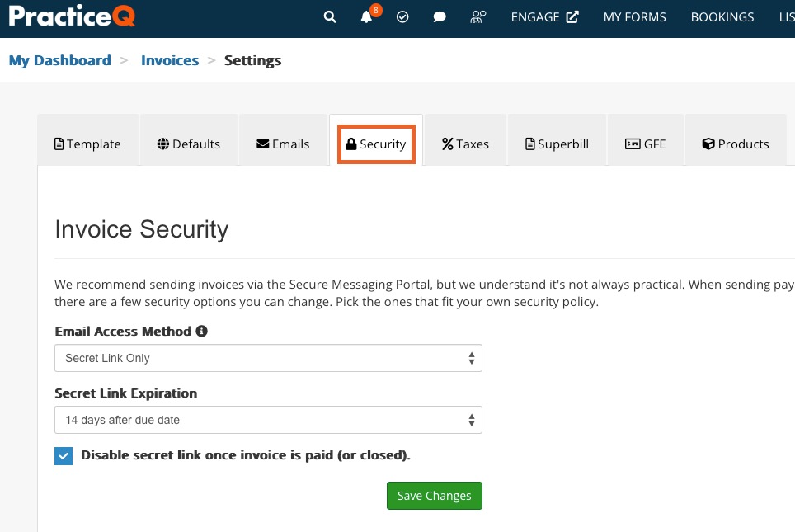
Task: Open the chat bubble messages icon
Action: (x=440, y=17)
